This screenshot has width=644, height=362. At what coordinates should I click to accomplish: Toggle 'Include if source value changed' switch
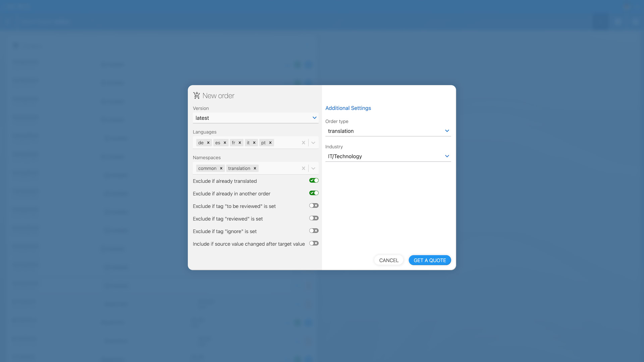[x=314, y=243]
